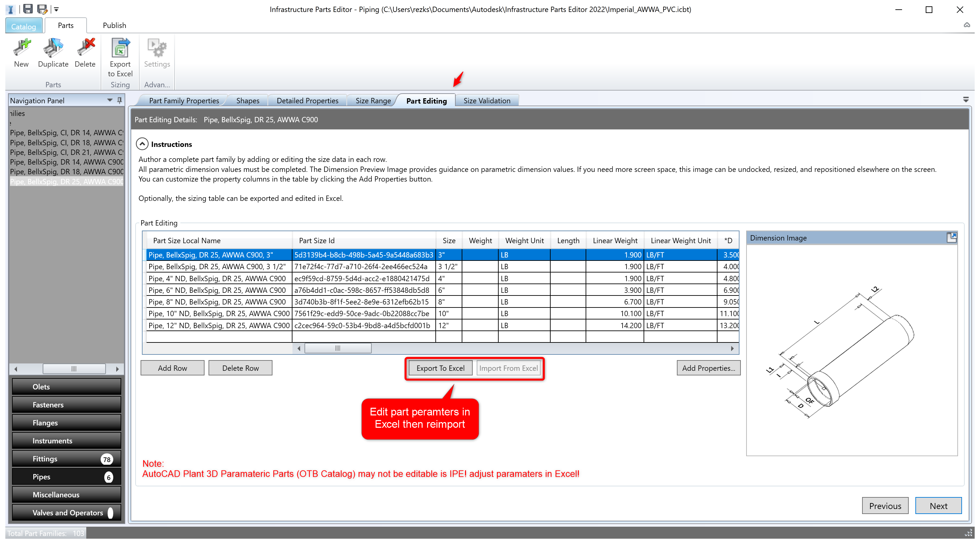Click the Duplicate part icon

pos(53,49)
